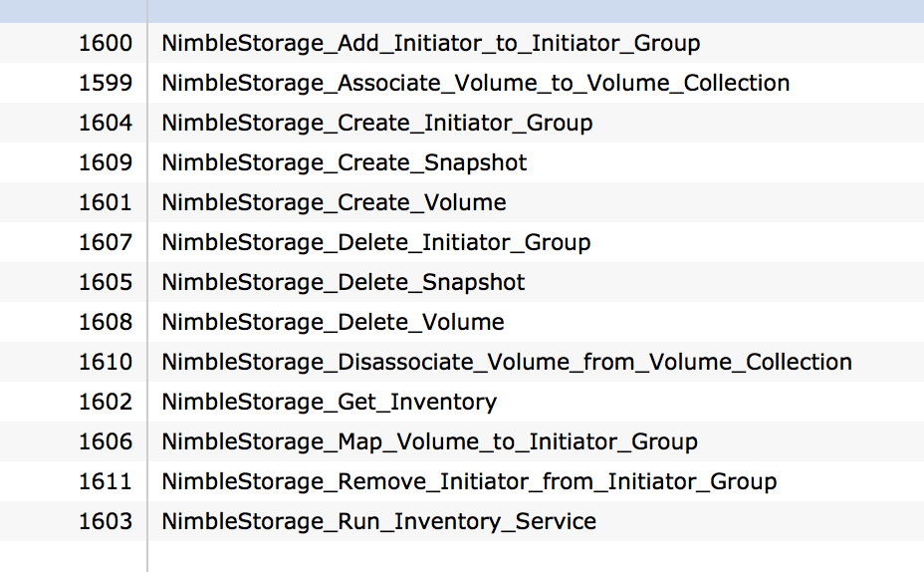Click NimbleStorage_Get_Inventory workflow name
This screenshot has height=572, width=924.
329,403
